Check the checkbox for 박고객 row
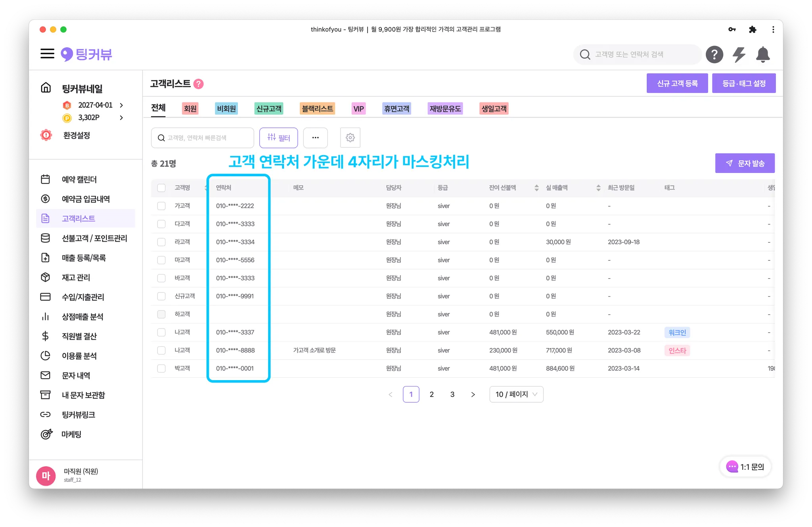 pyautogui.click(x=161, y=368)
